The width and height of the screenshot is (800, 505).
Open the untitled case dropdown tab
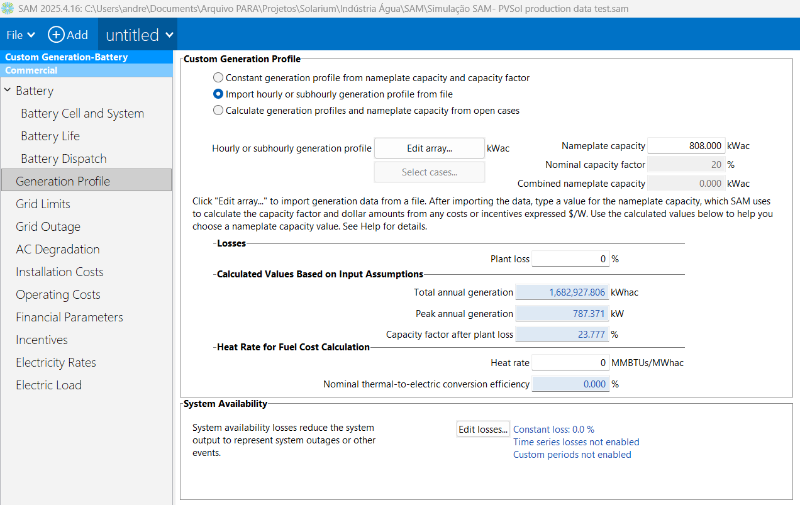(x=138, y=35)
